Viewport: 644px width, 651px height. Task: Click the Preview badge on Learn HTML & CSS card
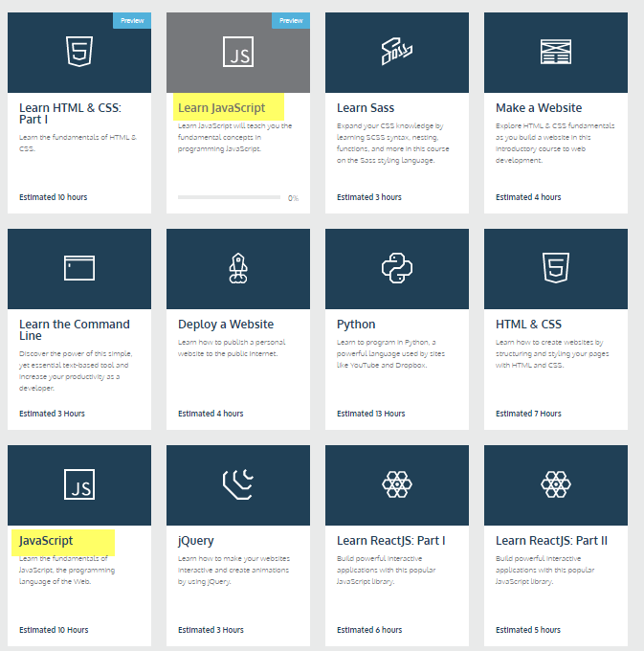point(132,20)
